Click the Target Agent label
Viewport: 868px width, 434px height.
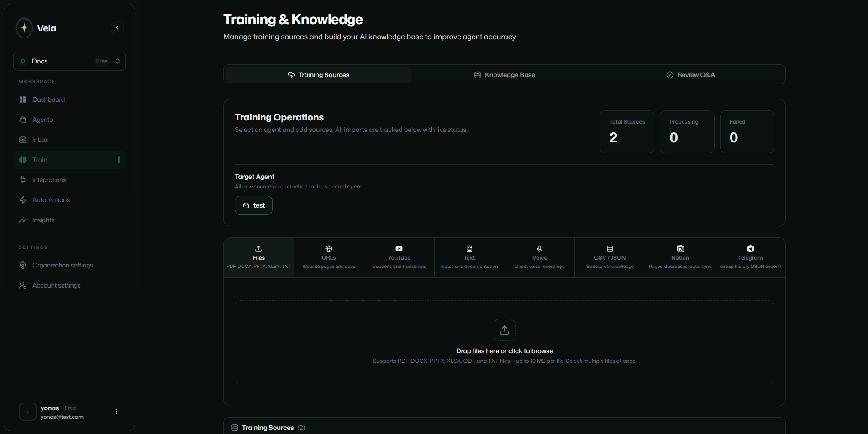[x=254, y=177]
